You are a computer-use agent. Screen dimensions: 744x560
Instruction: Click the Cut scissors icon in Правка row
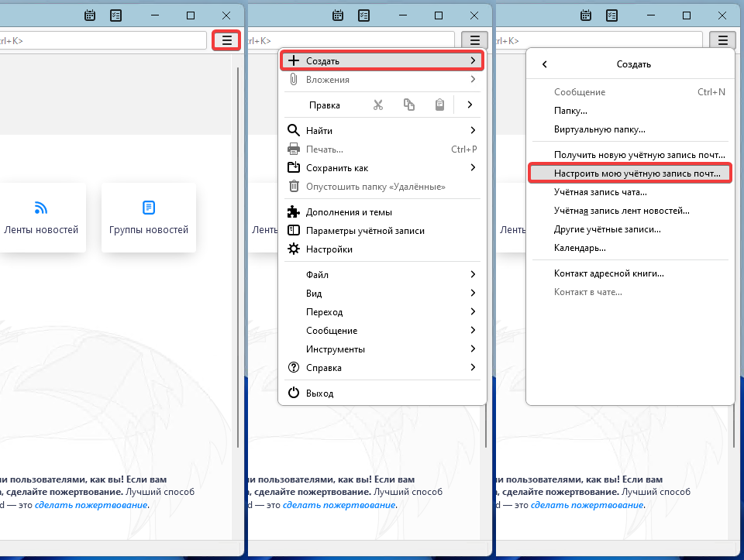[x=378, y=105]
